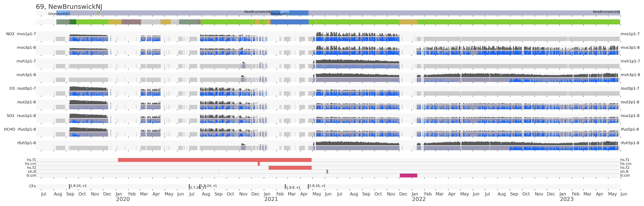This screenshot has height=206, width=644.
Task: Click the right-side rfuh5p1-8 label
Action: 630,143
